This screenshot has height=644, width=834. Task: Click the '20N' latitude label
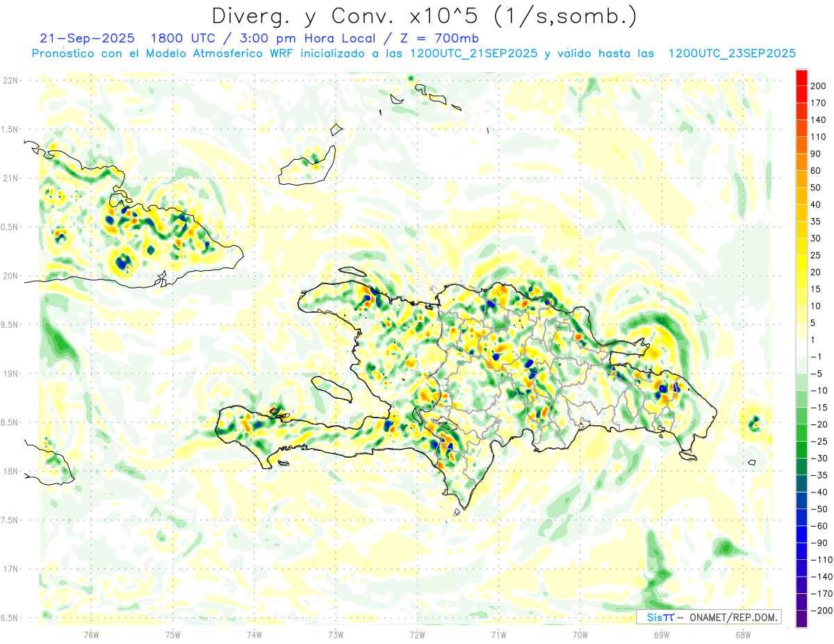pyautogui.click(x=10, y=276)
